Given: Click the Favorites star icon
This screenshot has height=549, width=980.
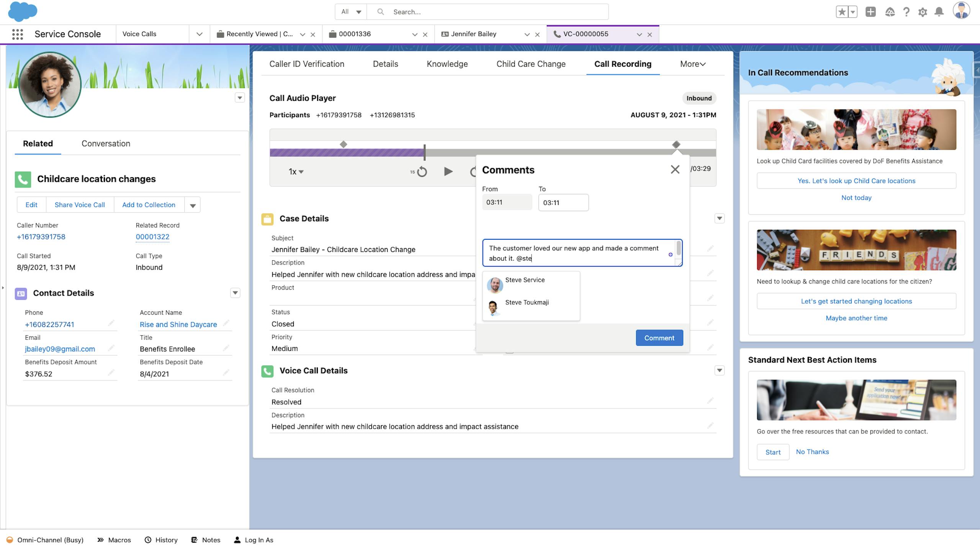Looking at the screenshot, I should tap(842, 12).
